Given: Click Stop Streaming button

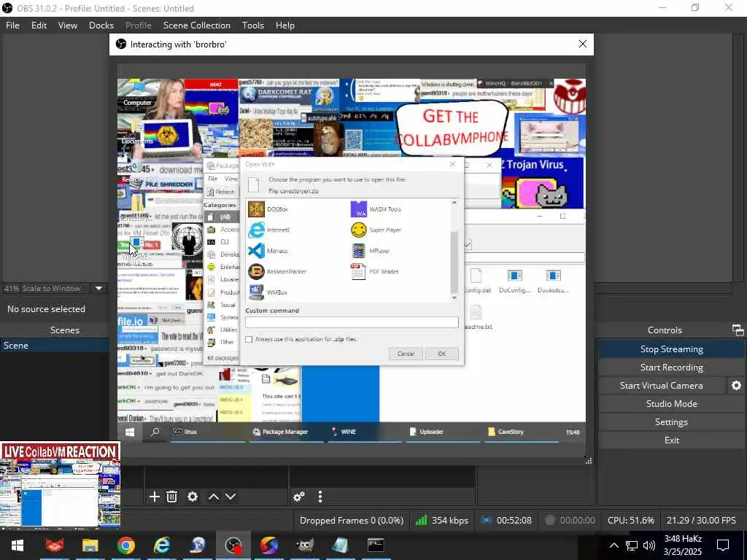Looking at the screenshot, I should 671,349.
